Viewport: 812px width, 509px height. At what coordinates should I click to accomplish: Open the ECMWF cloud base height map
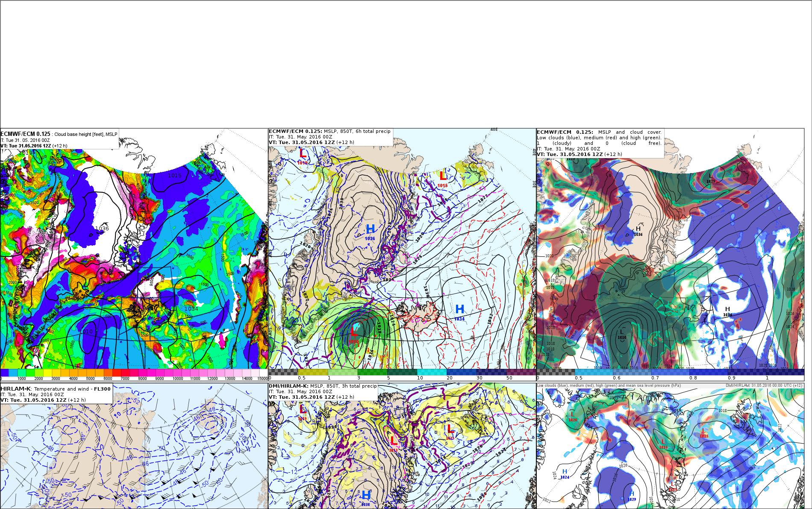134,254
